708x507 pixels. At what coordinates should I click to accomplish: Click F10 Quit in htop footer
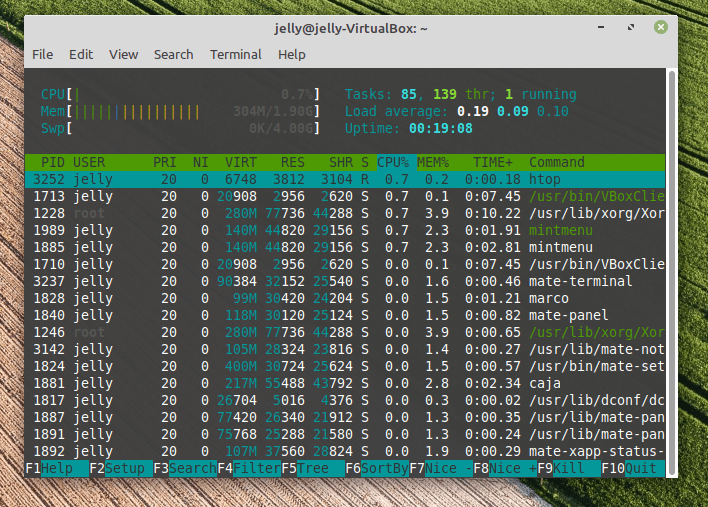pyautogui.click(x=633, y=468)
